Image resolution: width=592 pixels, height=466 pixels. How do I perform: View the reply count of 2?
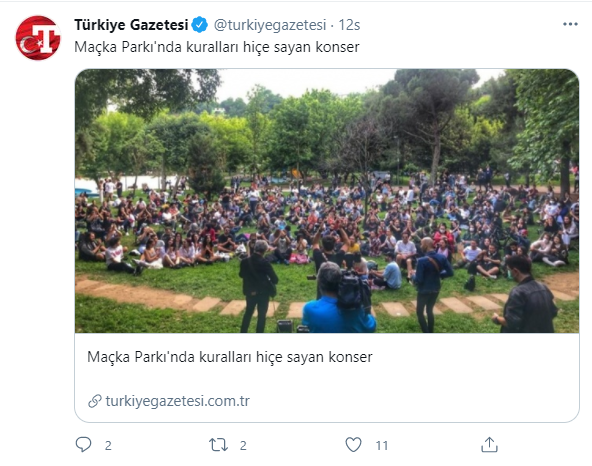point(108,445)
